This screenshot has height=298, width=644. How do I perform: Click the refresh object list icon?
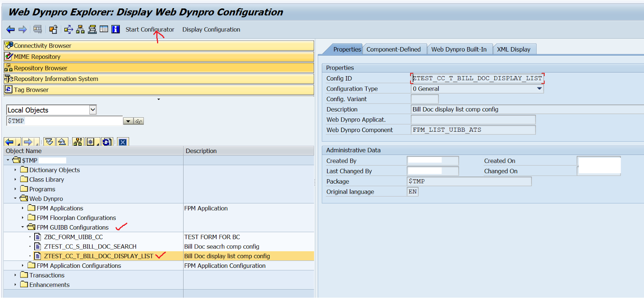[107, 142]
